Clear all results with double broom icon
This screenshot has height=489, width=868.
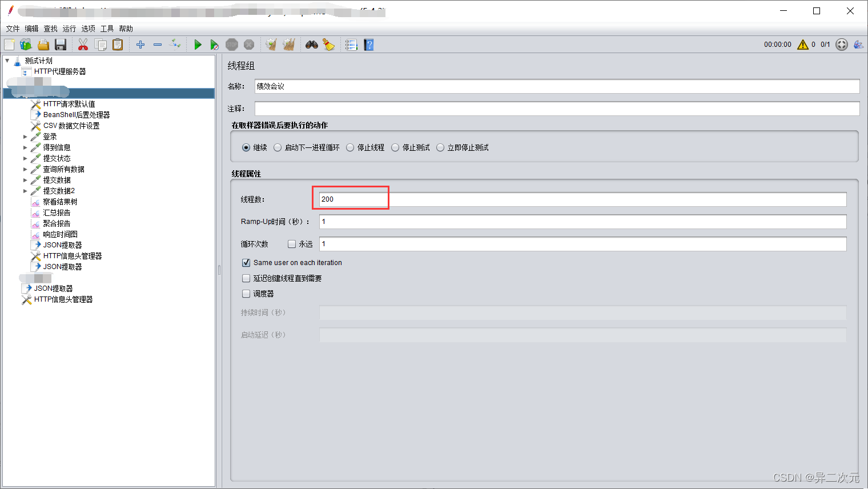[289, 45]
